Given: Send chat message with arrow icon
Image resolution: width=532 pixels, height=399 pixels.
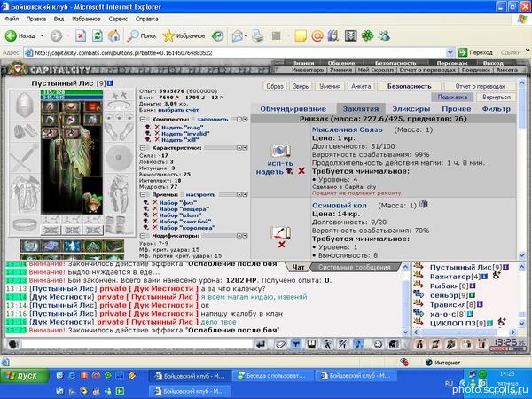Looking at the screenshot, I should 261,344.
